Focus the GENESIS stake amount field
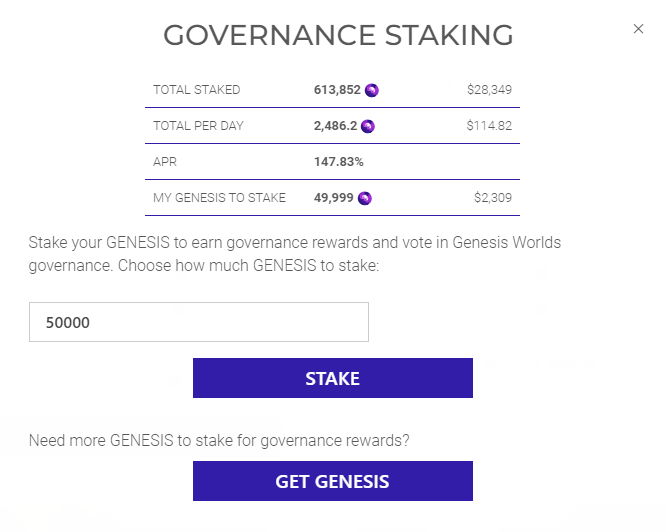The height and width of the screenshot is (532, 666). (199, 322)
